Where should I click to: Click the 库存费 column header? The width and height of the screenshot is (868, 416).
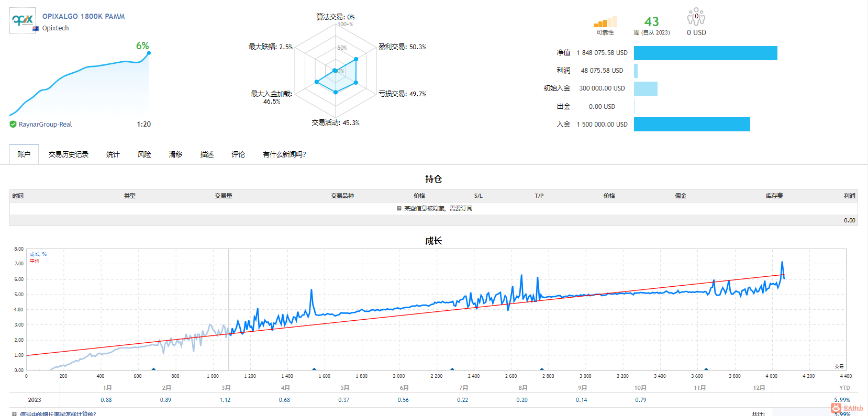(x=774, y=196)
